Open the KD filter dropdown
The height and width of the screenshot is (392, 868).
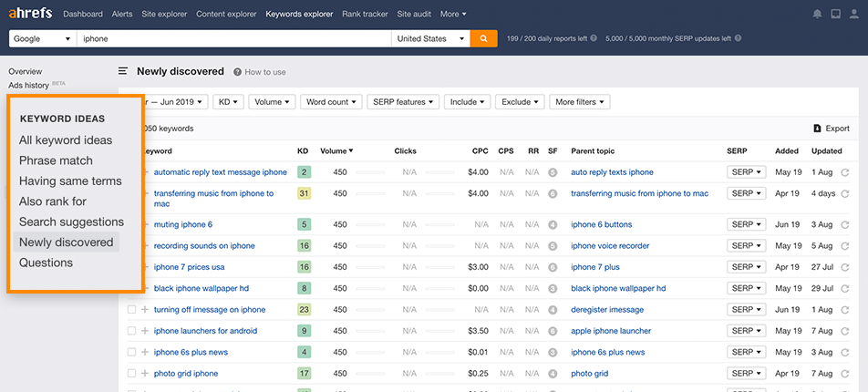click(228, 102)
